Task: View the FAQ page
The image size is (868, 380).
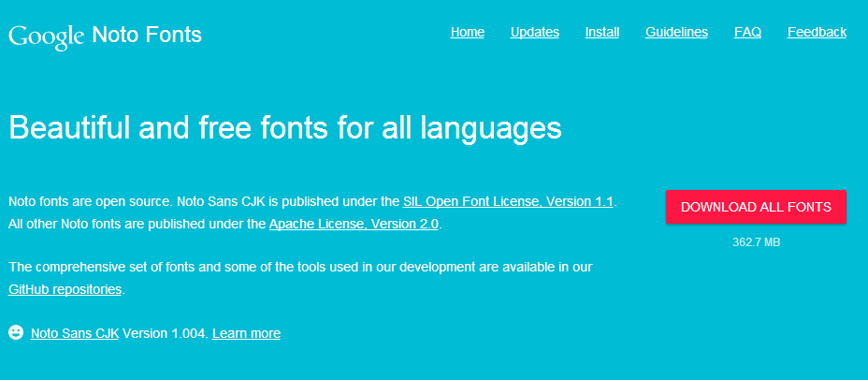Action: (747, 32)
